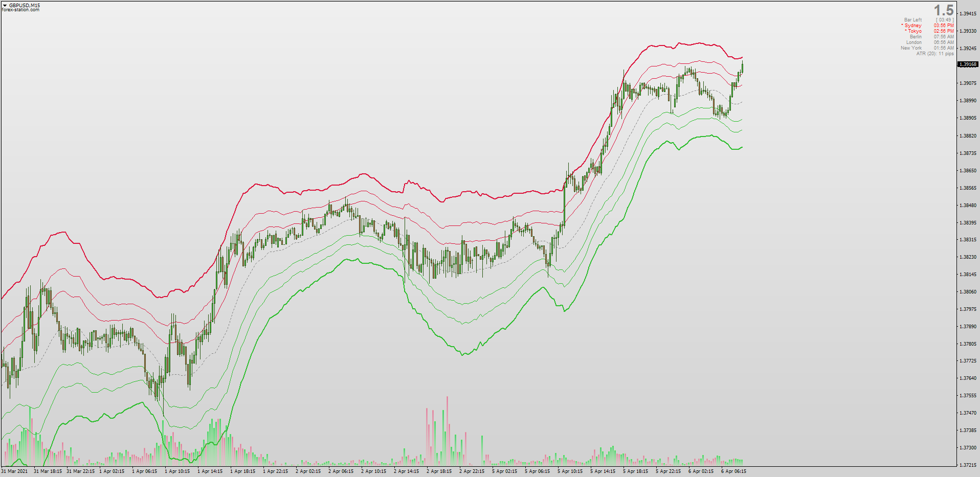Click price level 1.38650 on the scale
The width and height of the screenshot is (980, 477).
click(x=968, y=171)
